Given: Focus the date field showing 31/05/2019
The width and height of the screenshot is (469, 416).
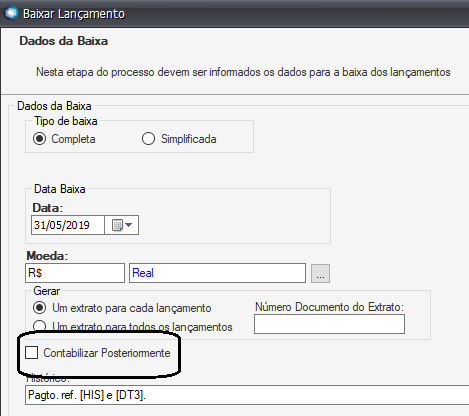Looking at the screenshot, I should pyautogui.click(x=68, y=225).
